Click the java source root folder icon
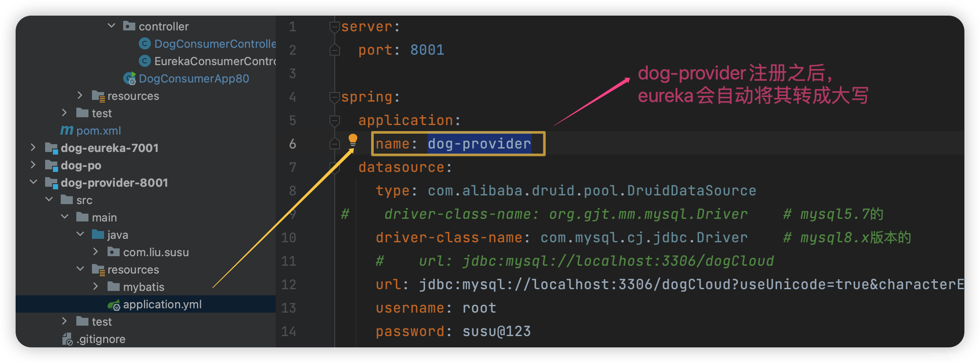This screenshot has height=363, width=980. [98, 234]
